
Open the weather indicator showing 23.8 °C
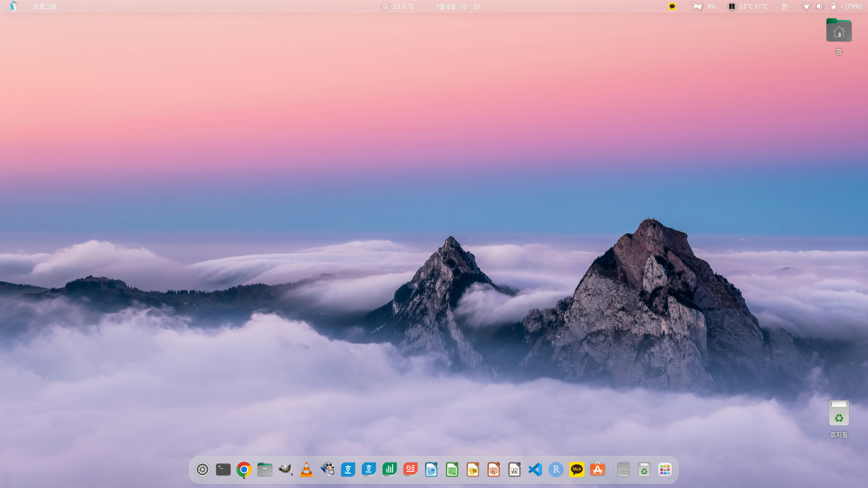[398, 6]
